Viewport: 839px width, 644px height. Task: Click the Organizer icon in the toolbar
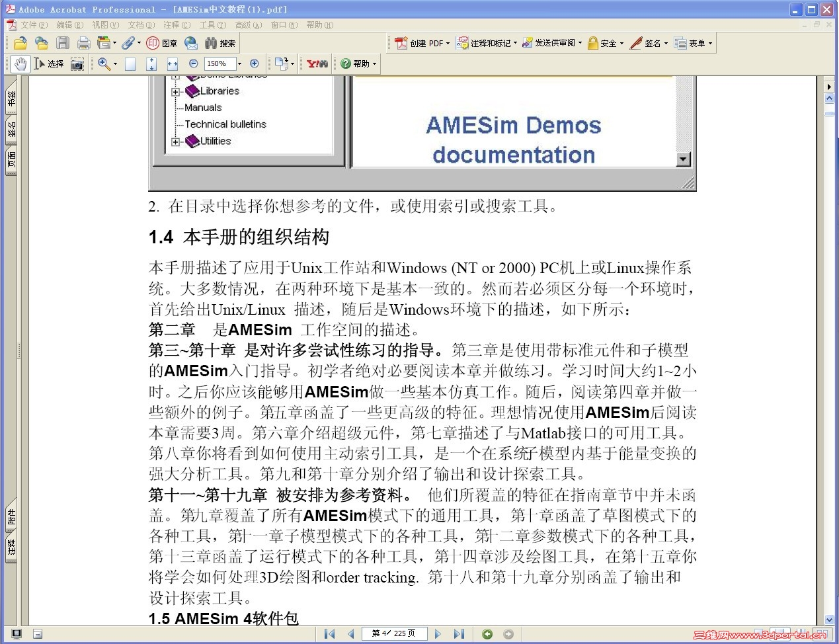(x=104, y=43)
